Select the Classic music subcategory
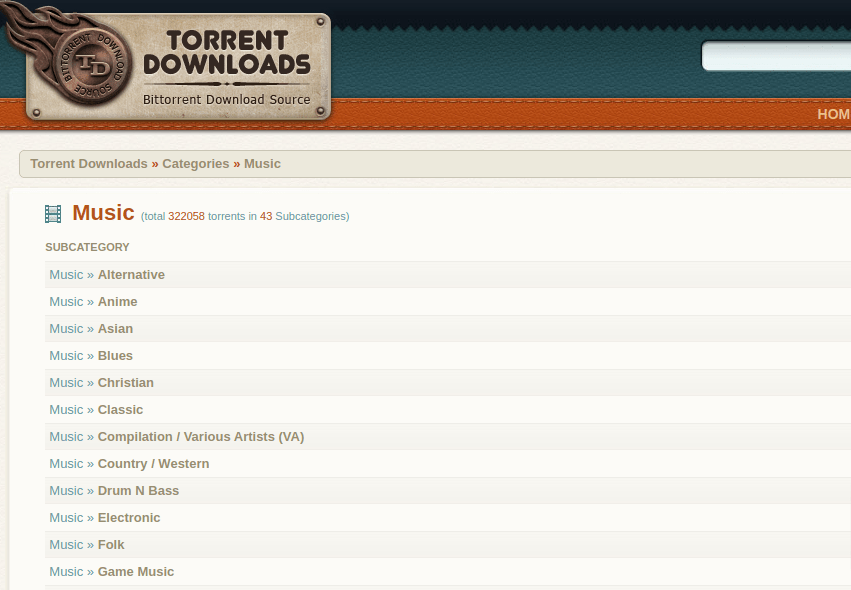Screen dimensions: 851x590 (x=120, y=410)
